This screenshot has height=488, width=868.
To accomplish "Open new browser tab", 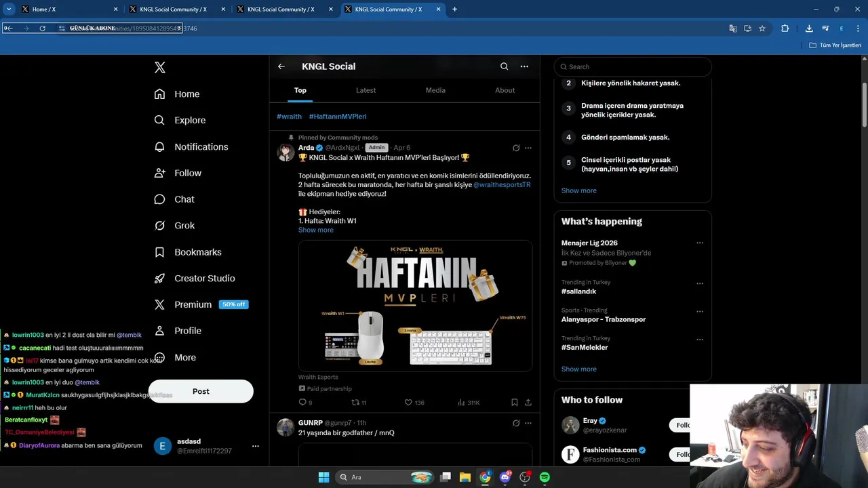I will [454, 9].
